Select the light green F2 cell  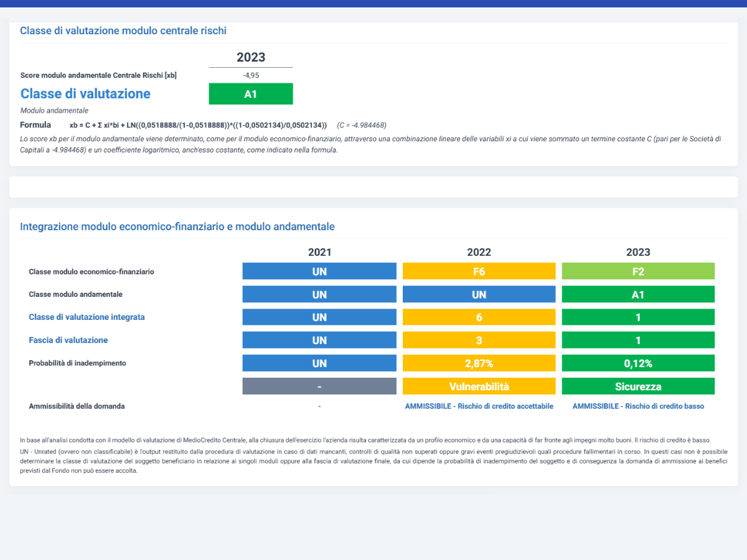(638, 271)
